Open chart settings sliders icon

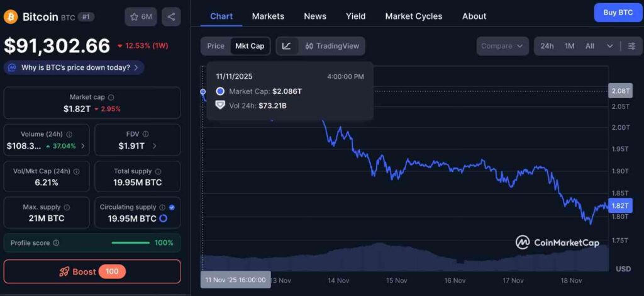point(631,46)
